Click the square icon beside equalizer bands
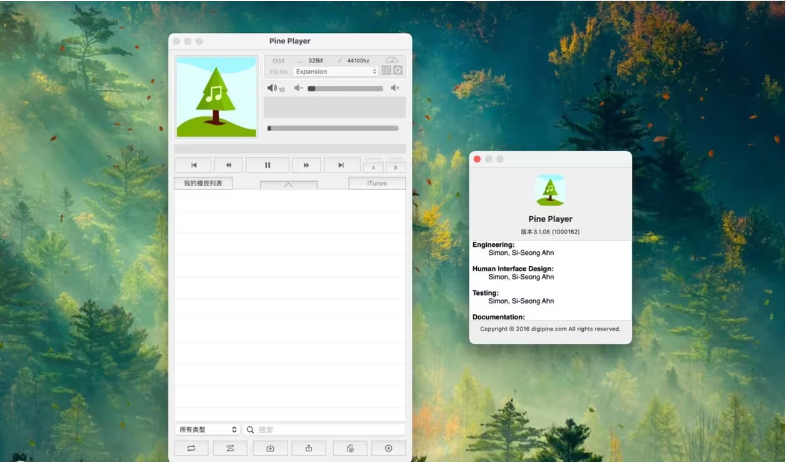Screen dimensions: 786x462 (398, 70)
